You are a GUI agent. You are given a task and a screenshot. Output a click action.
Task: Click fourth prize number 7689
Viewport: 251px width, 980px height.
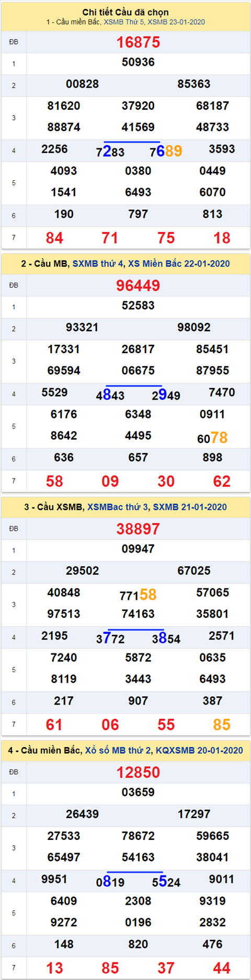point(166,151)
